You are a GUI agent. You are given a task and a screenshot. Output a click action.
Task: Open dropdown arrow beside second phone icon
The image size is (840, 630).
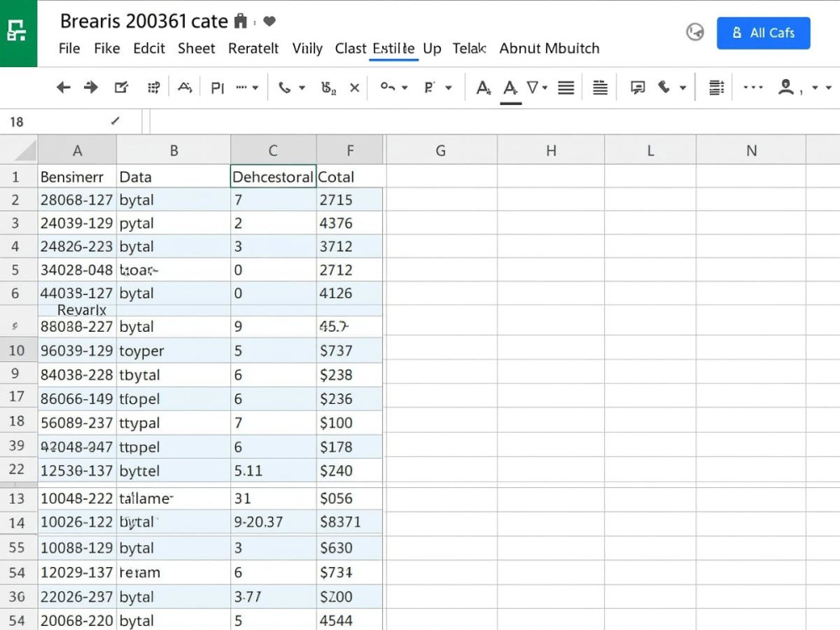[682, 87]
